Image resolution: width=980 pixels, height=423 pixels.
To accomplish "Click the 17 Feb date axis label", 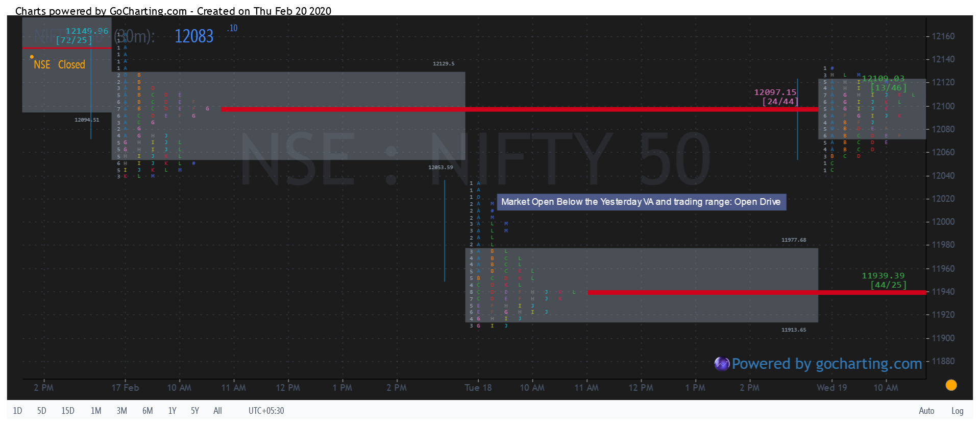I will 125,388.
